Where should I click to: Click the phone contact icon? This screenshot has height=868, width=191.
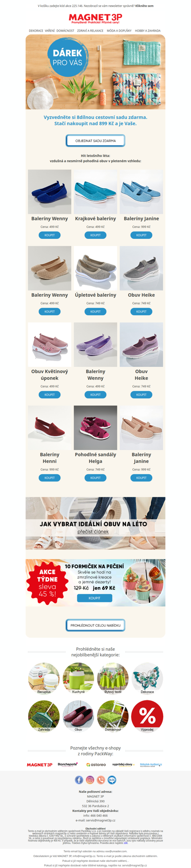click(101, 780)
